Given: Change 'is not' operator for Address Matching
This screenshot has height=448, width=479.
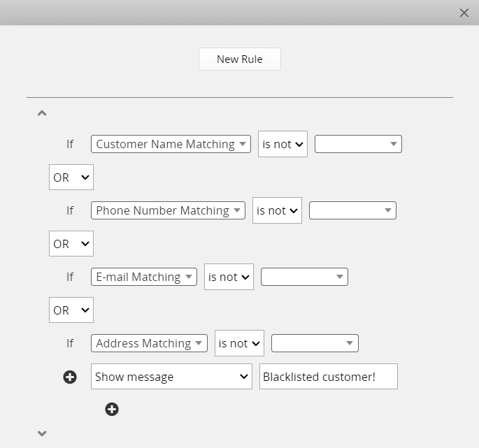Looking at the screenshot, I should pyautogui.click(x=239, y=343).
